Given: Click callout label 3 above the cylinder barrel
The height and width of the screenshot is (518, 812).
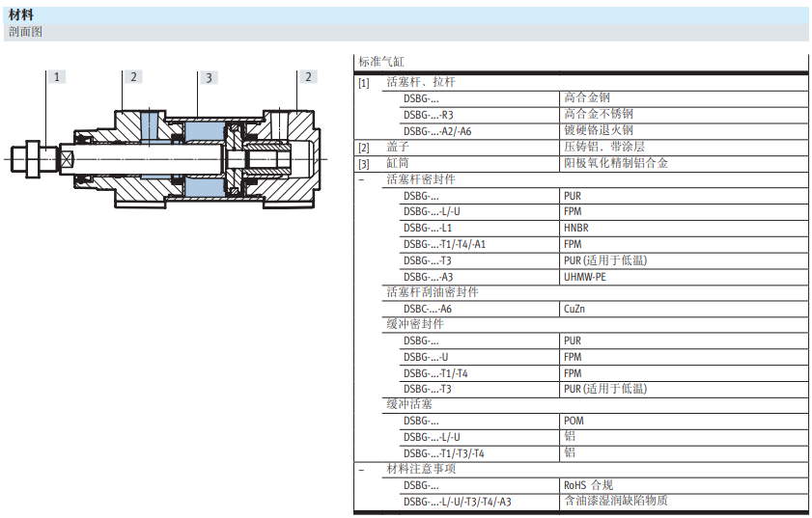Looking at the screenshot, I should coord(208,77).
